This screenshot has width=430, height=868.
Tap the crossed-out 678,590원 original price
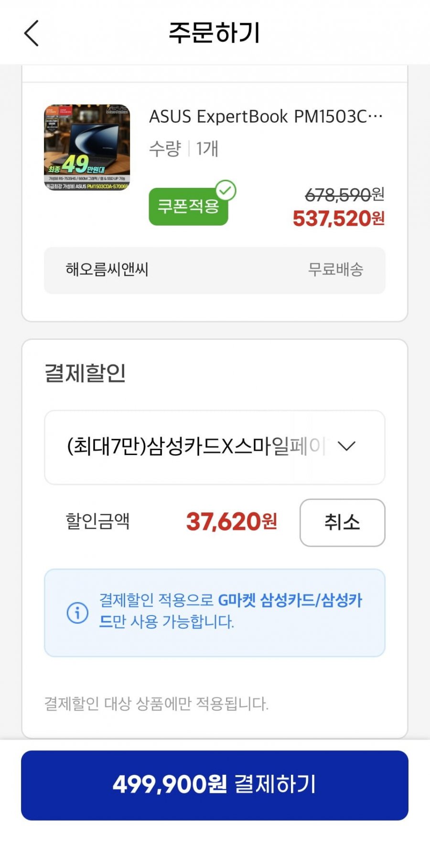coord(344,195)
